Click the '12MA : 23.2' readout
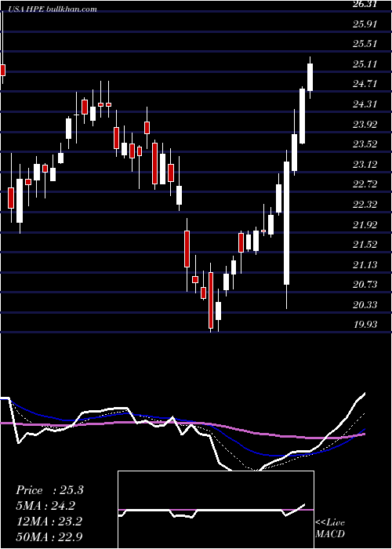 [x=49, y=522]
